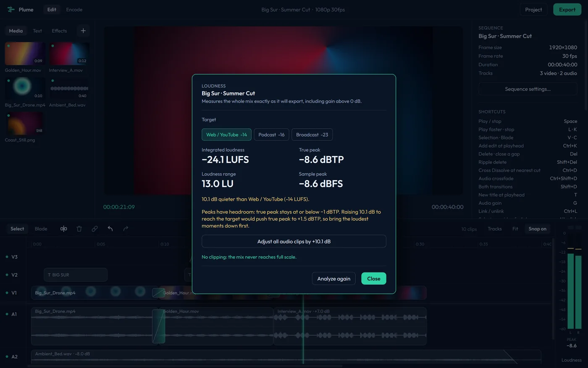This screenshot has width=588, height=368.
Task: Activate the Blade tool
Action: pos(41,229)
